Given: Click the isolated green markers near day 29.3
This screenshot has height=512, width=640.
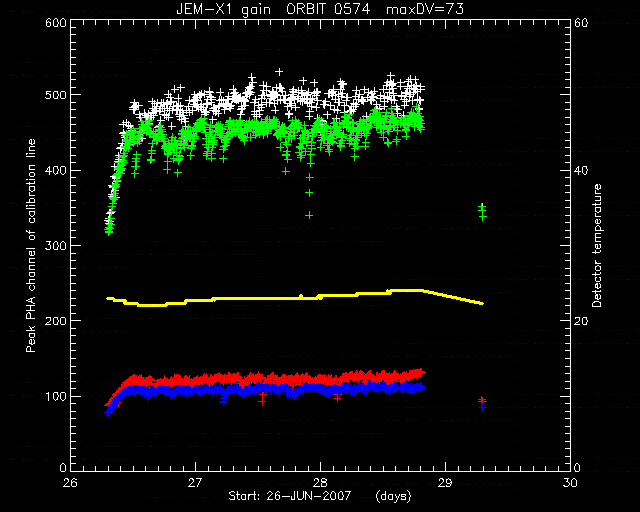Looking at the screenshot, I should (x=483, y=212).
